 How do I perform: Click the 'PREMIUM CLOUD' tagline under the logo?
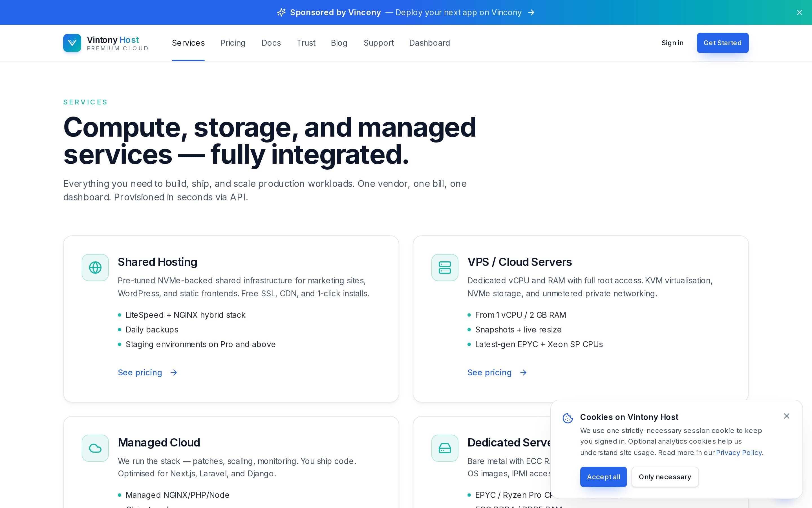click(118, 48)
